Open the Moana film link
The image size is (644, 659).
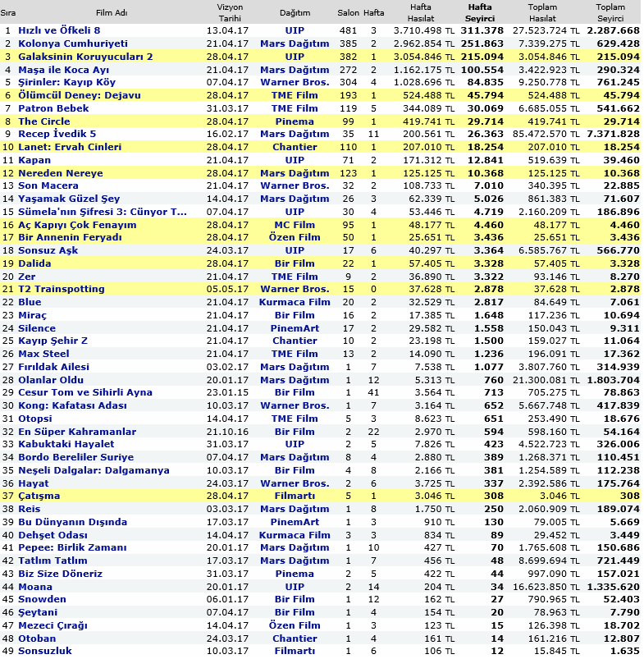(35, 587)
